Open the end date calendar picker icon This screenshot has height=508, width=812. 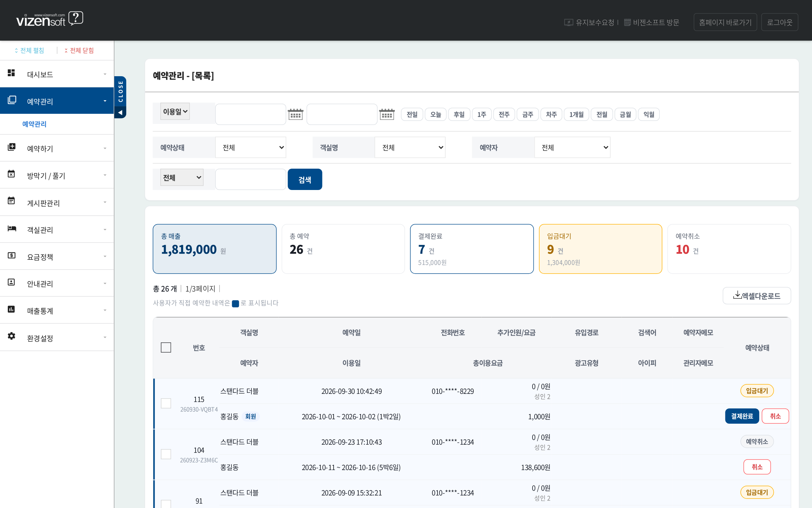(387, 114)
